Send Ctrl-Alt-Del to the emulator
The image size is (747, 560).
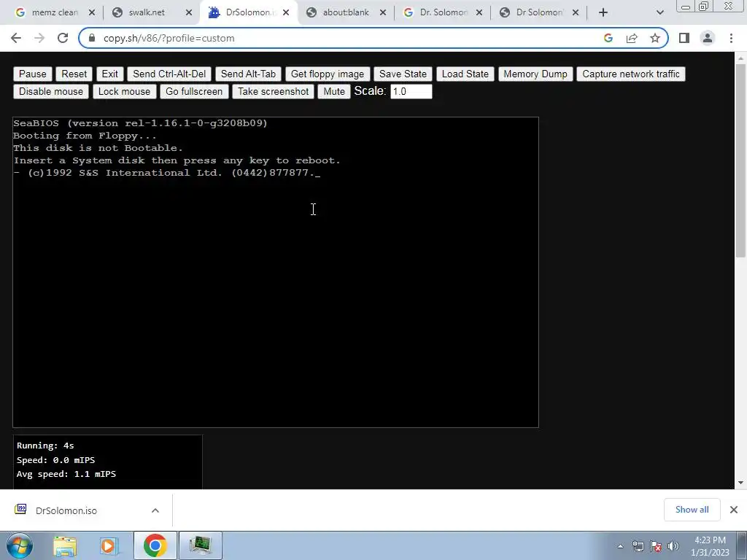click(169, 74)
